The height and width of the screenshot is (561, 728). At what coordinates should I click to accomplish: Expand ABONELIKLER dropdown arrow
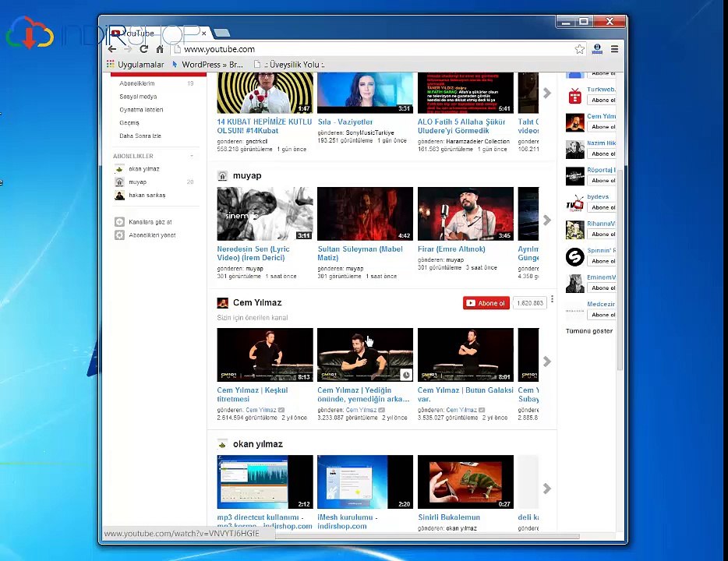pyautogui.click(x=192, y=156)
